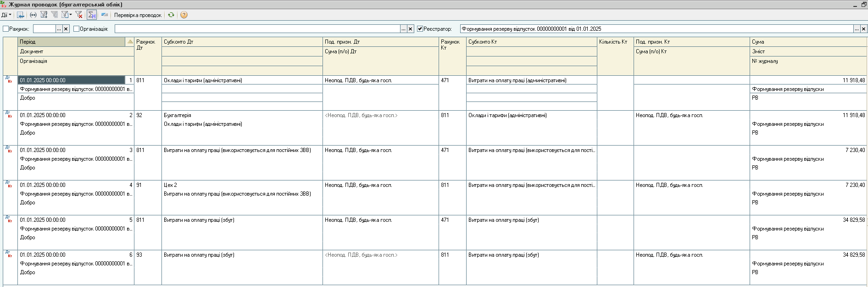Click the filter by current value icon
The width and height of the screenshot is (868, 287).
coord(55,15)
